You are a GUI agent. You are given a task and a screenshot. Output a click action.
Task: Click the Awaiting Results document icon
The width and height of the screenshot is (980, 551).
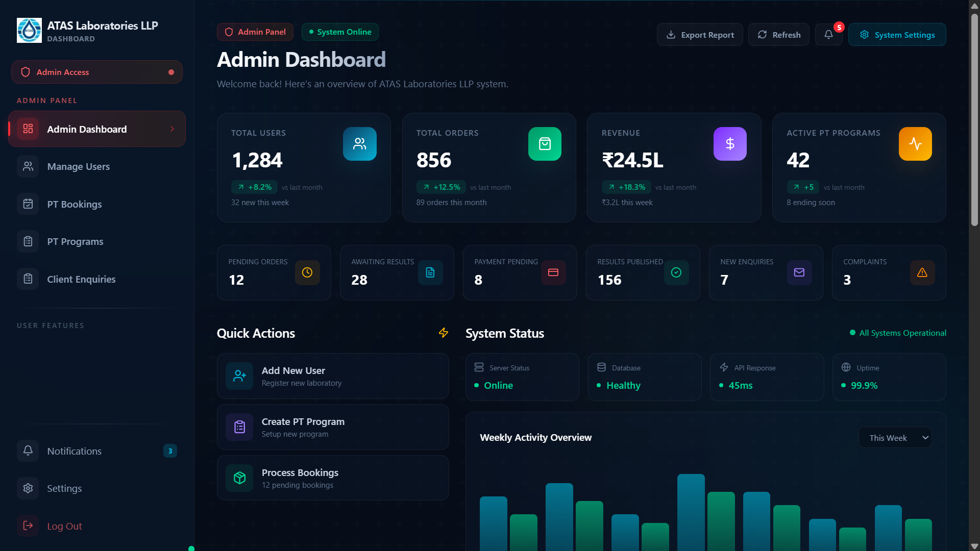(x=430, y=272)
